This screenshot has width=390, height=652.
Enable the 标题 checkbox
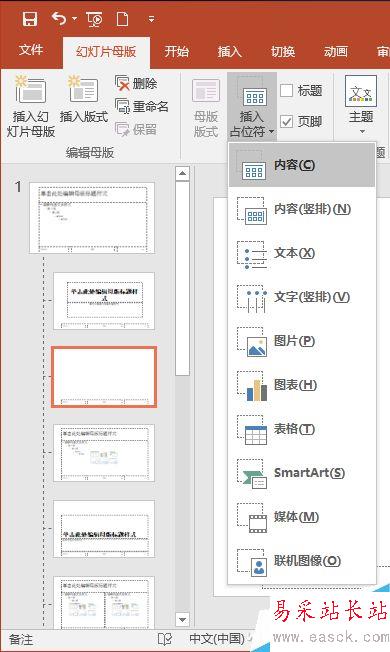[x=286, y=90]
